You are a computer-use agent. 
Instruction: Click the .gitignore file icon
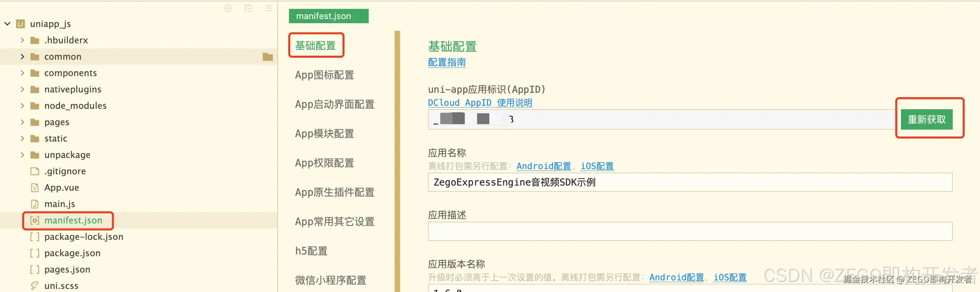click(35, 171)
